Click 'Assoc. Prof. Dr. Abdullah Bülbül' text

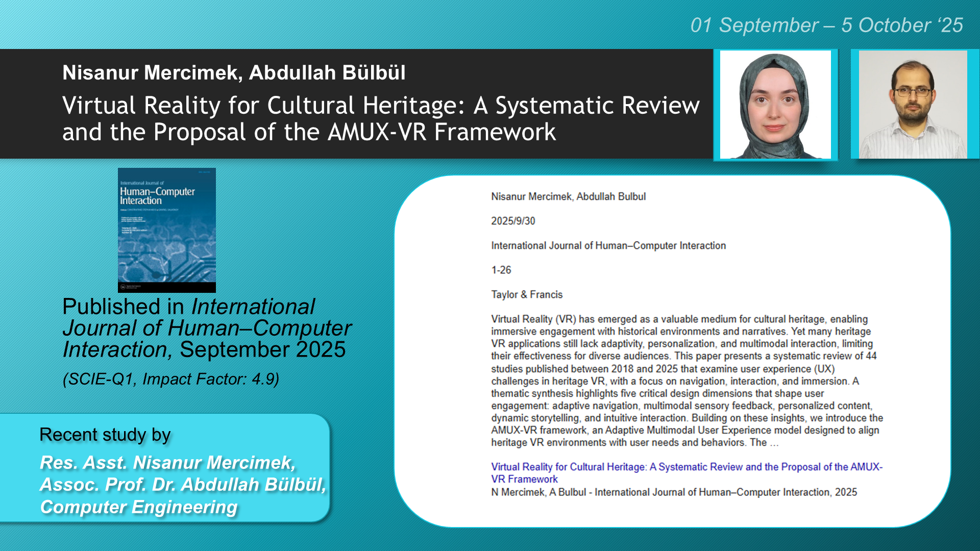pos(183,485)
